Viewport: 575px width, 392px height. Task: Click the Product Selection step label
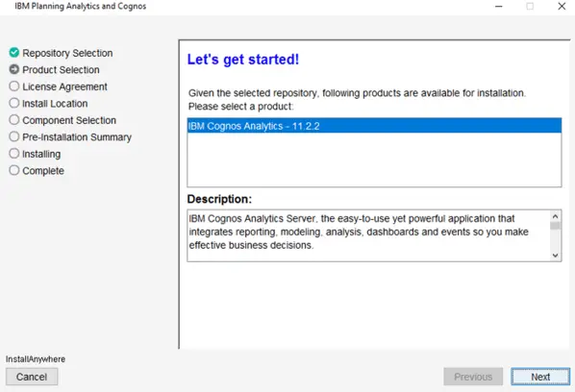click(x=61, y=69)
